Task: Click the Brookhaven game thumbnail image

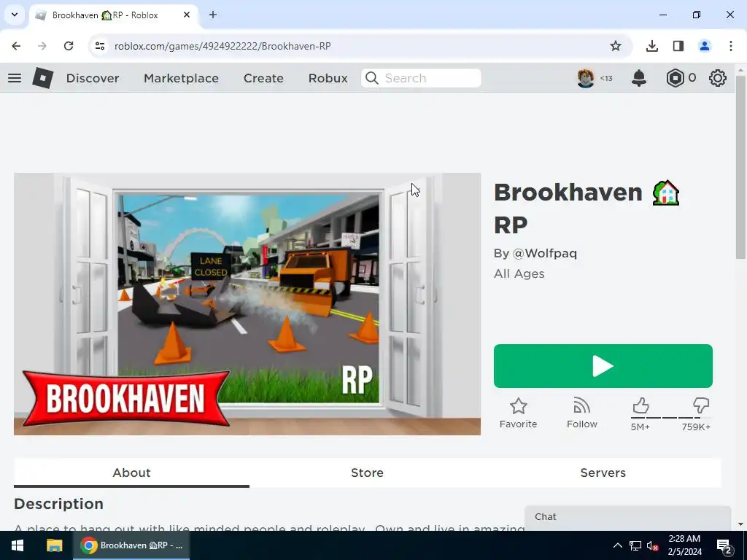Action: click(x=247, y=304)
